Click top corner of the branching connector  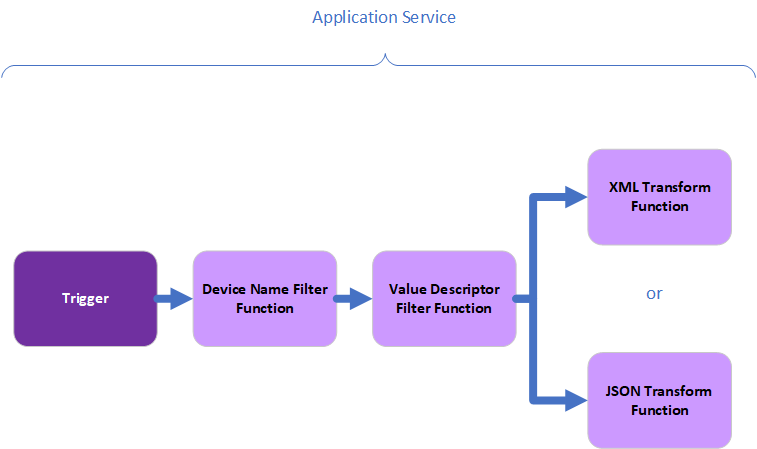pos(533,197)
